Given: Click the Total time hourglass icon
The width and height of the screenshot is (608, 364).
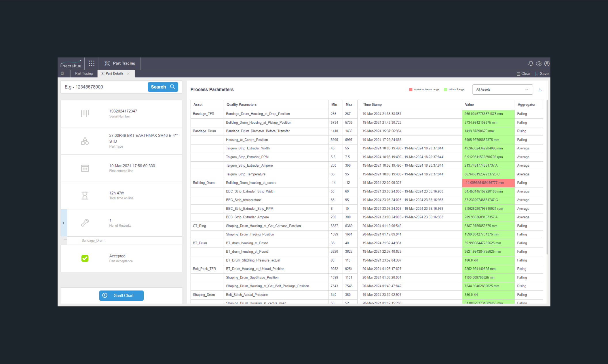Looking at the screenshot, I should pyautogui.click(x=85, y=196).
